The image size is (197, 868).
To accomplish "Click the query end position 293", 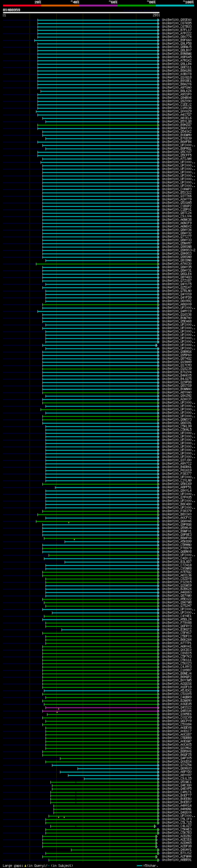I will click(x=155, y=15).
